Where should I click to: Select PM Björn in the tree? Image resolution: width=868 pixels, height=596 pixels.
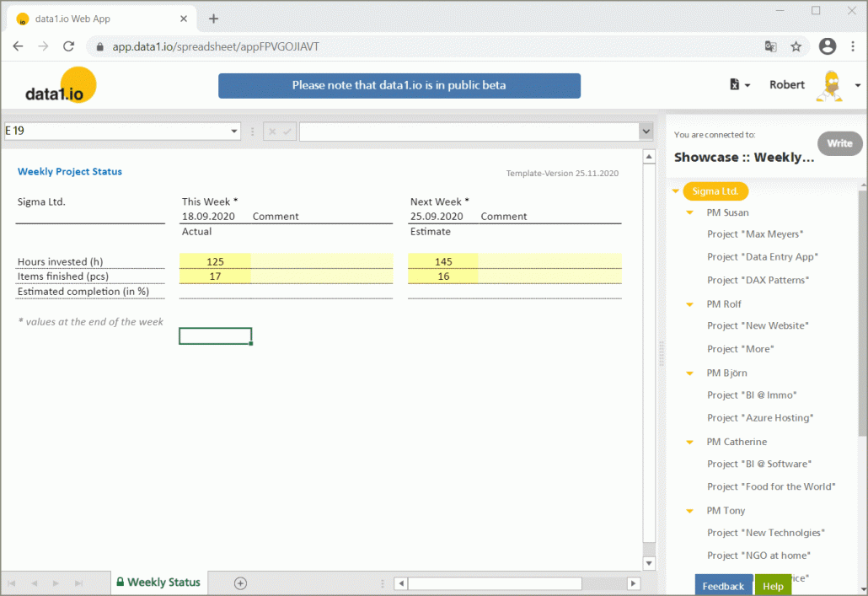(726, 373)
